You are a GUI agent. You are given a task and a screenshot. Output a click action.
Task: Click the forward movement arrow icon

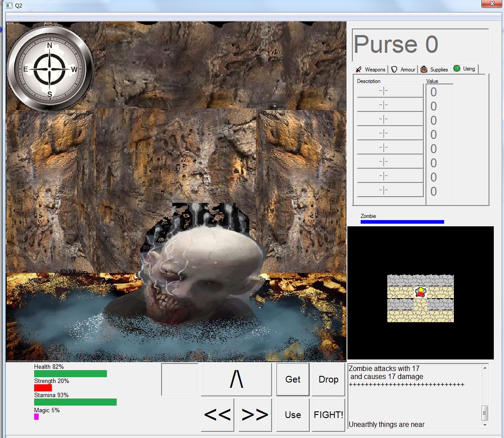click(x=236, y=379)
